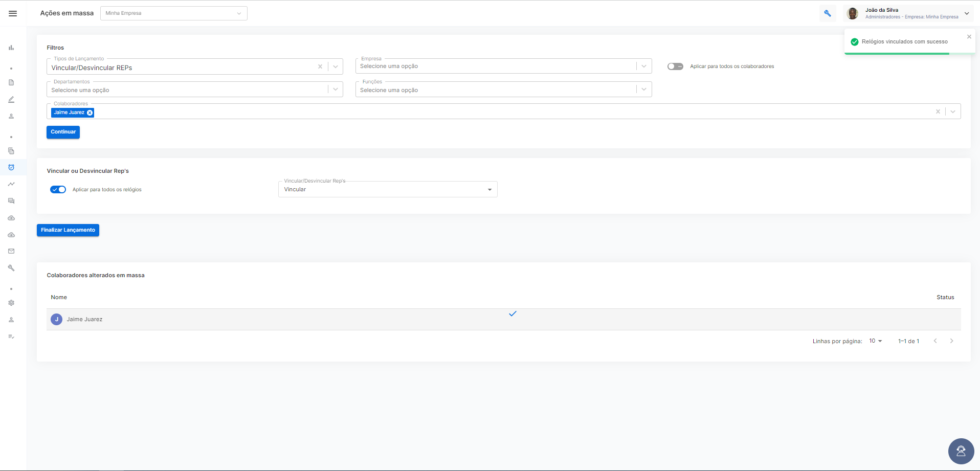The height and width of the screenshot is (471, 980).
Task: Select the highlighted alarm clock sidebar icon
Action: [11, 167]
